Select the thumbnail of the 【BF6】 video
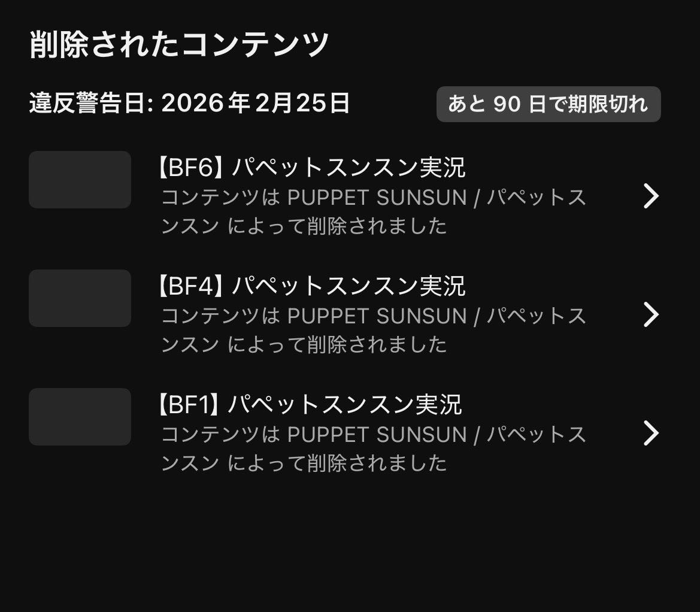The height and width of the screenshot is (612, 700). click(x=80, y=180)
